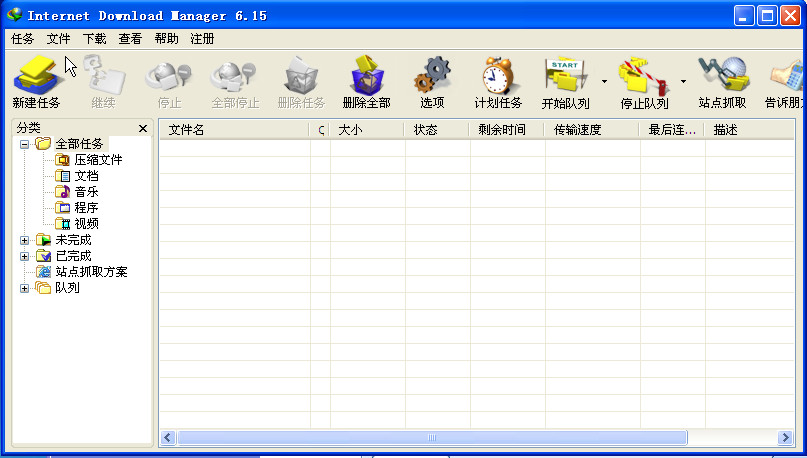Click the 新建任务 (new task) toolbar icon
Viewport: 807px width, 458px height.
point(36,81)
